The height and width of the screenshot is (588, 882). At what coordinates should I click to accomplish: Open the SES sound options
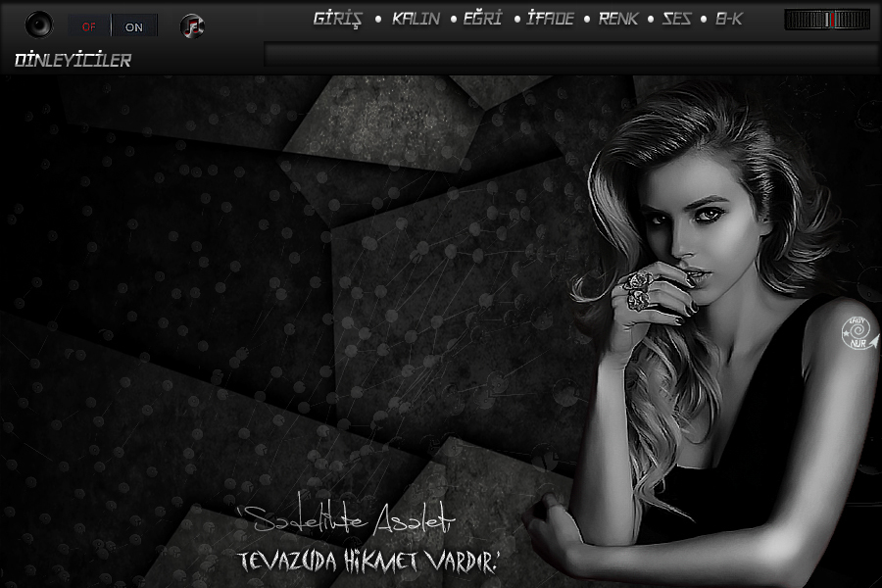coord(676,19)
